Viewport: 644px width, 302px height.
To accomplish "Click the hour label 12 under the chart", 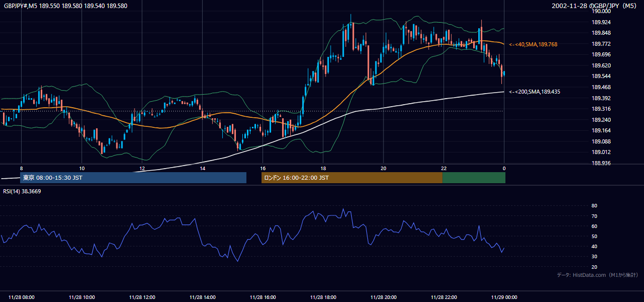I will coord(142,168).
